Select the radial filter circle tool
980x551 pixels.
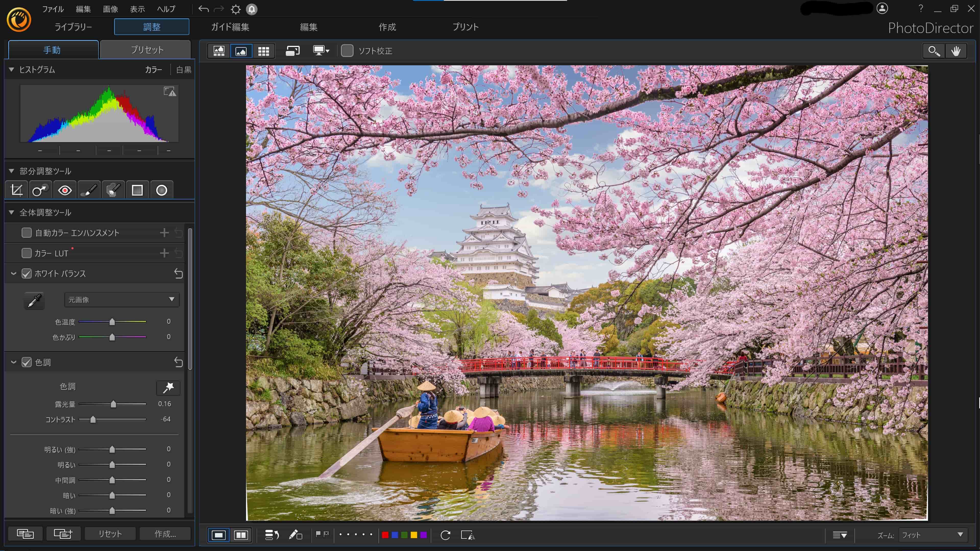pyautogui.click(x=162, y=190)
